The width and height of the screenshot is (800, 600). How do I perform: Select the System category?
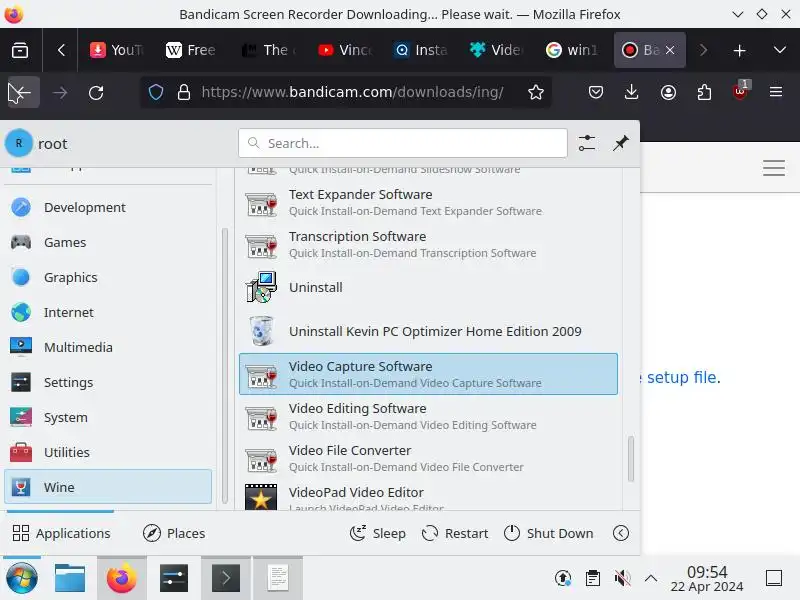pyautogui.click(x=108, y=417)
